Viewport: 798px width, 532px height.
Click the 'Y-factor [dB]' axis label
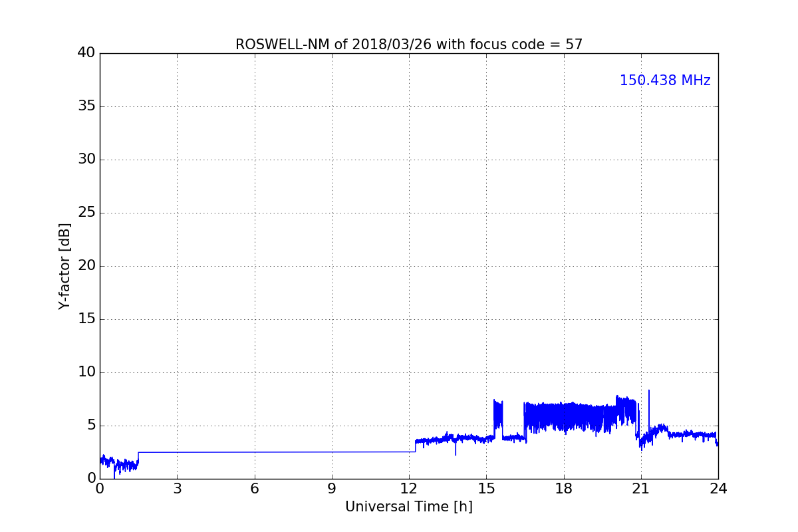[65, 266]
